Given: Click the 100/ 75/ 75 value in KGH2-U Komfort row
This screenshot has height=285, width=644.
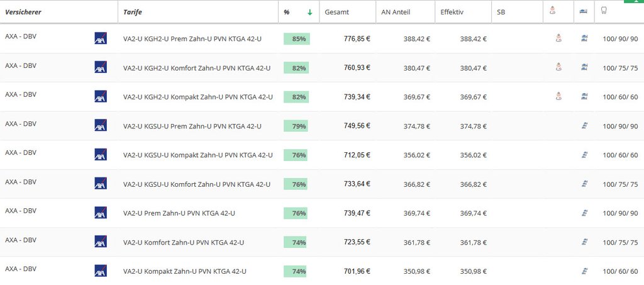Looking at the screenshot, I should point(620,68).
